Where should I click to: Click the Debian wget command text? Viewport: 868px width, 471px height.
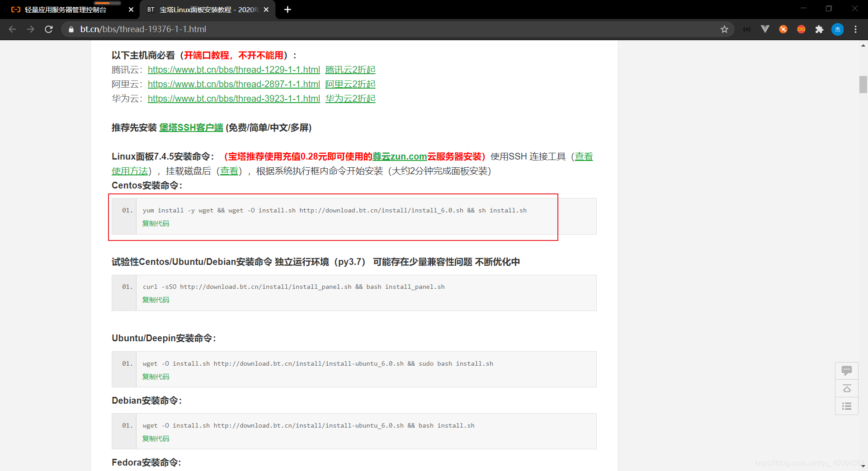tap(309, 425)
